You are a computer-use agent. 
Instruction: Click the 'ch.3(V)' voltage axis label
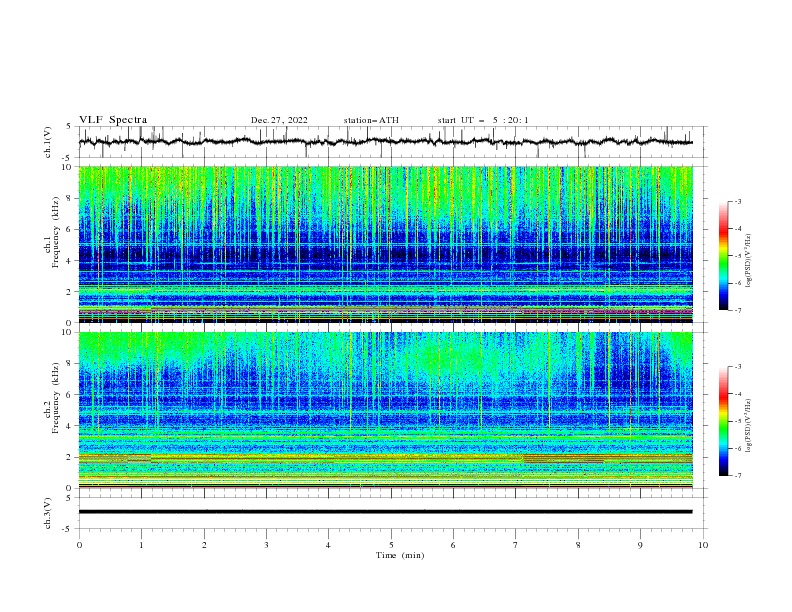pos(48,513)
